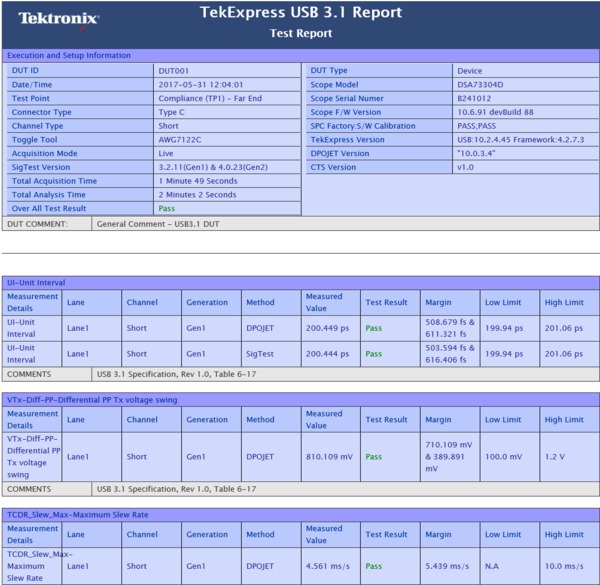Click the green 'Pass' Over All Test Result

pos(166,209)
